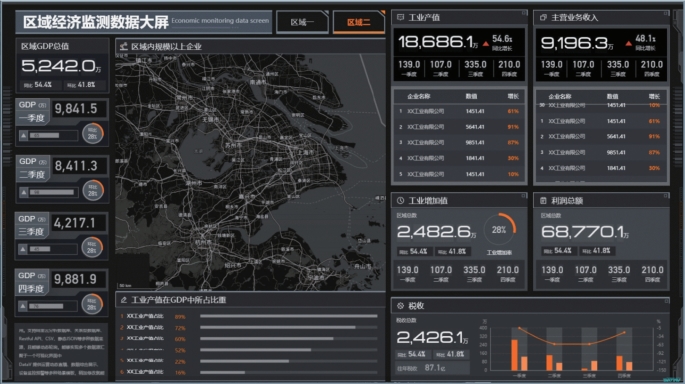Expand the 税收 panel via corner square
Image resolution: width=685 pixels, height=384 pixels.
click(667, 301)
